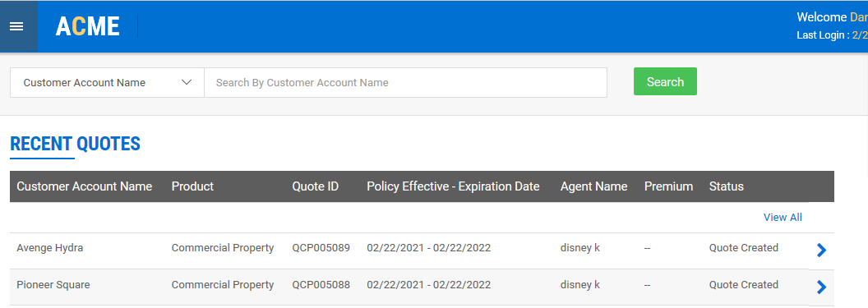Click quote ID QCP005088
The height and width of the screenshot is (308, 868).
click(x=321, y=285)
